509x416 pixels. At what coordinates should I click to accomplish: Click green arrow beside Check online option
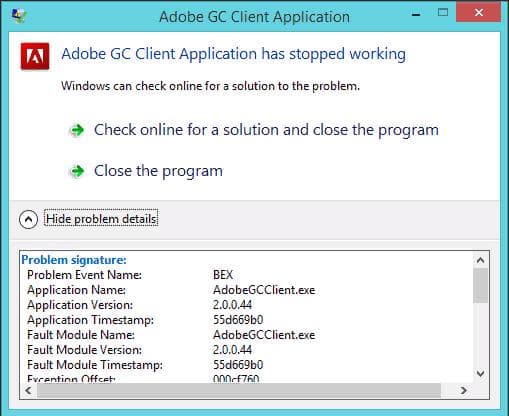pos(78,130)
